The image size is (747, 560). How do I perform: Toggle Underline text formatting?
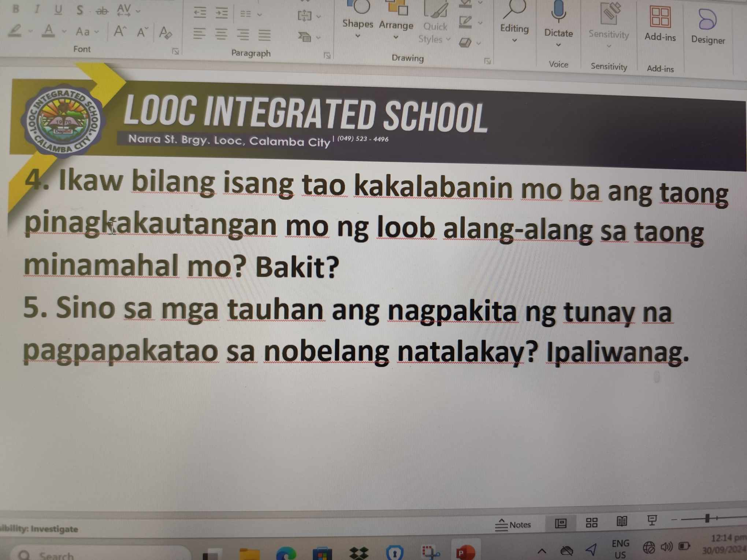pos(58,10)
